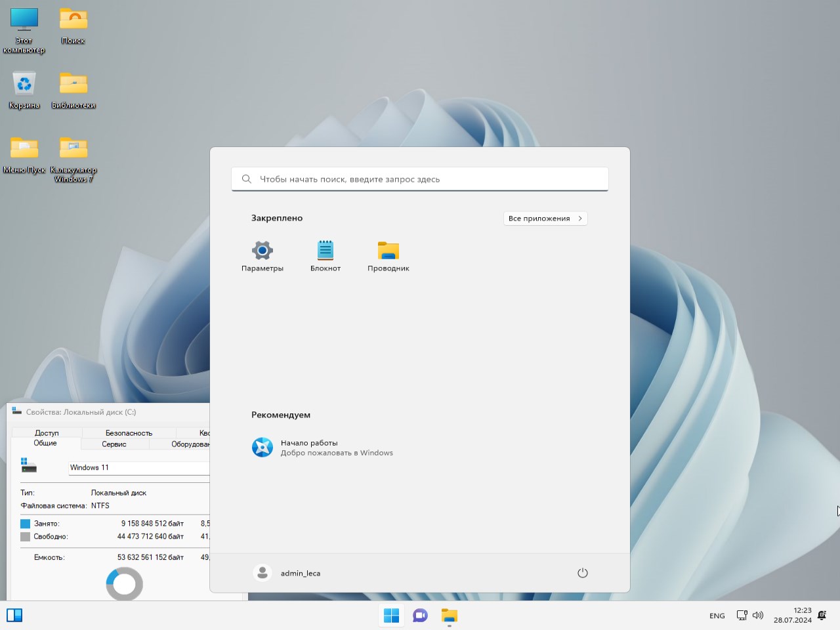The image size is (840, 630).
Task: Open File Explorer from the taskbar
Action: (450, 616)
